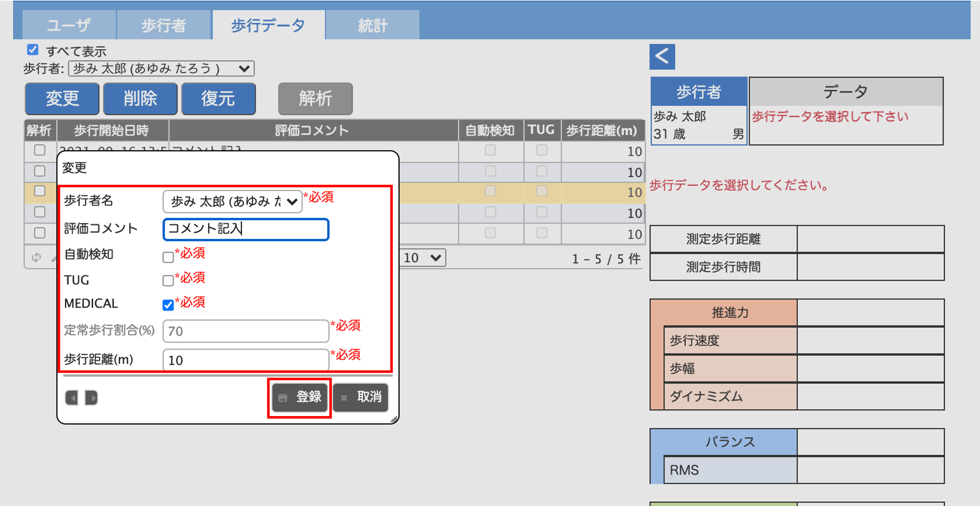Switch to the ユーザ tab
This screenshot has width=980, height=506.
pos(69,25)
